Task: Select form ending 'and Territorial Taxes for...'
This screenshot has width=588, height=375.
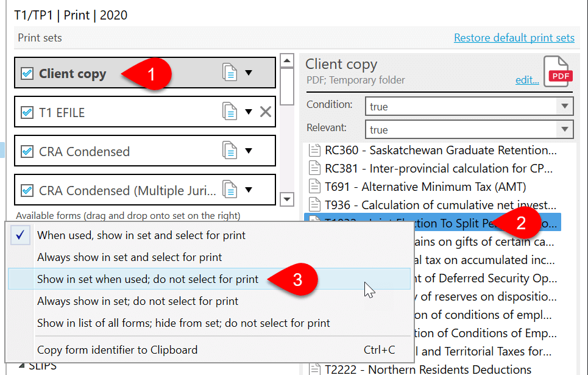Action: point(483,351)
